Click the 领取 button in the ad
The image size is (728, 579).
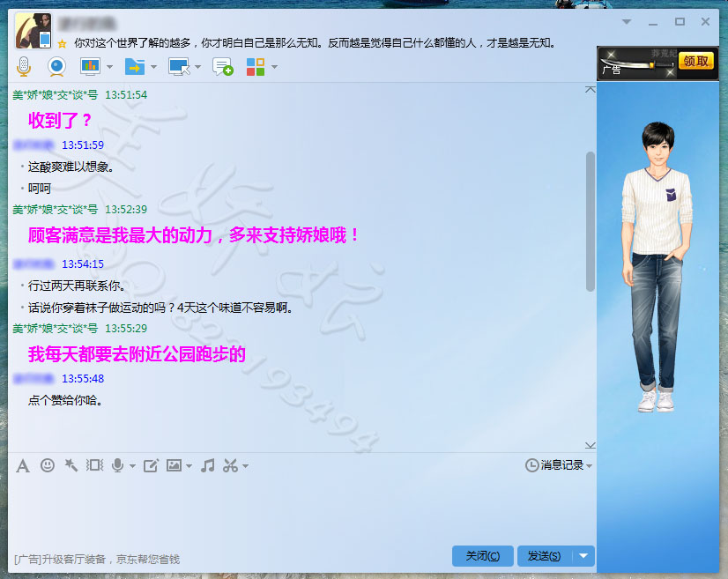pyautogui.click(x=695, y=62)
